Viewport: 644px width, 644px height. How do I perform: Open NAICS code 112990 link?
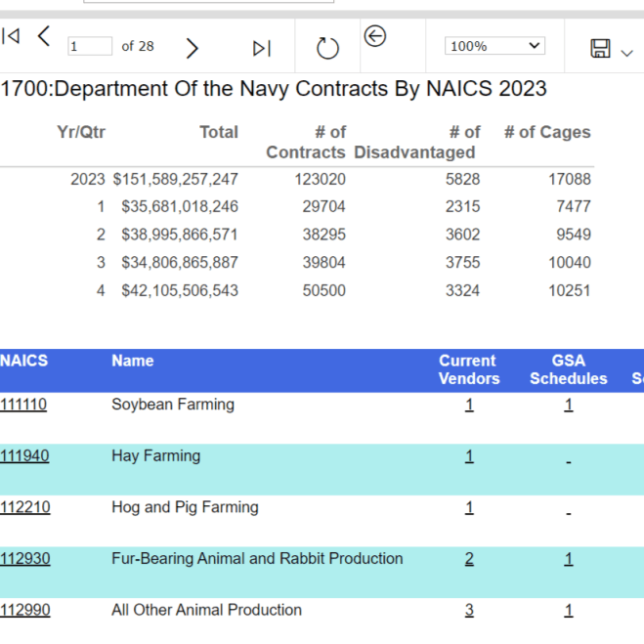click(x=24, y=610)
